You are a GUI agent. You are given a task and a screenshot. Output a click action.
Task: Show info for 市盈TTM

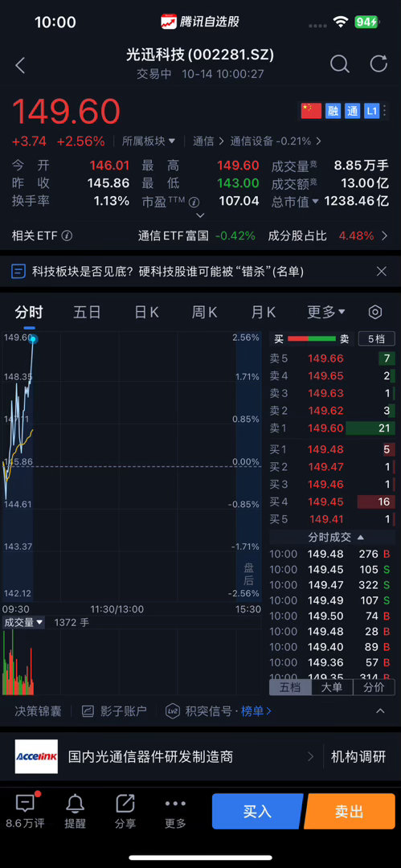pyautogui.click(x=194, y=202)
